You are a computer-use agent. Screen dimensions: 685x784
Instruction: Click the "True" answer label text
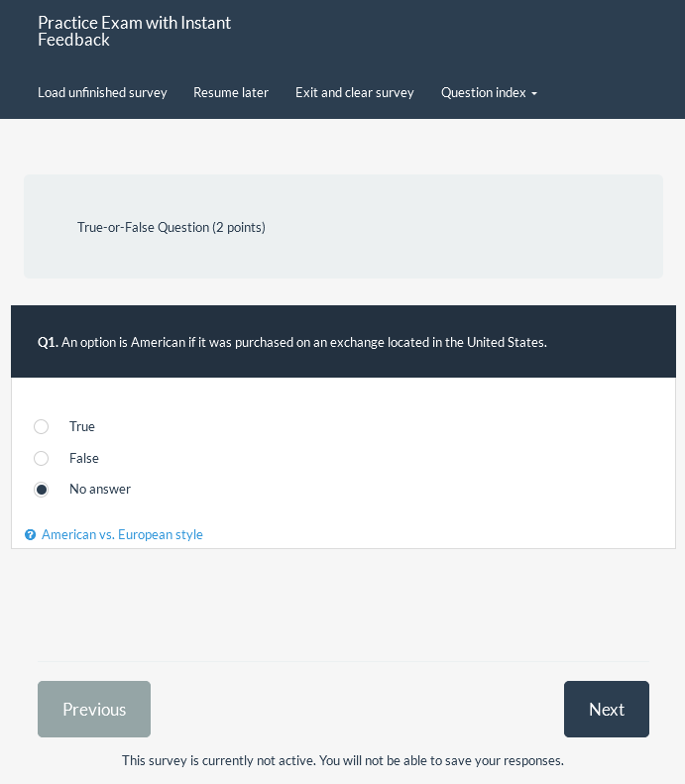click(82, 426)
